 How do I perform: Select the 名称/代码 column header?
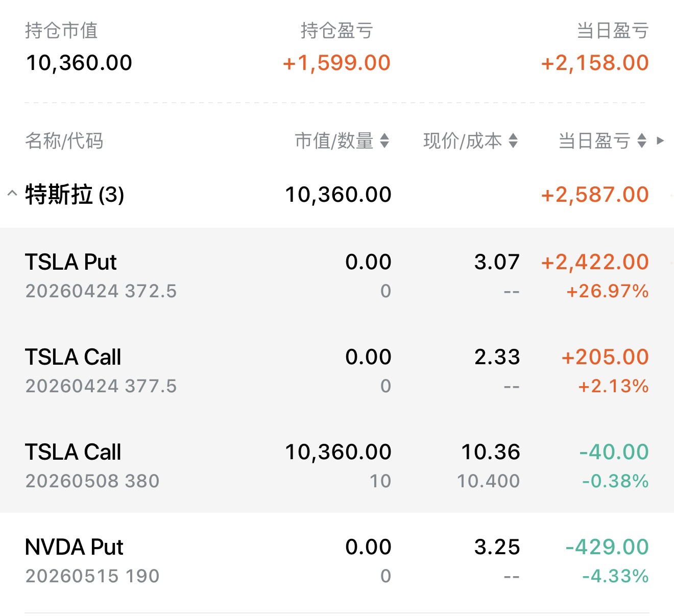point(64,140)
